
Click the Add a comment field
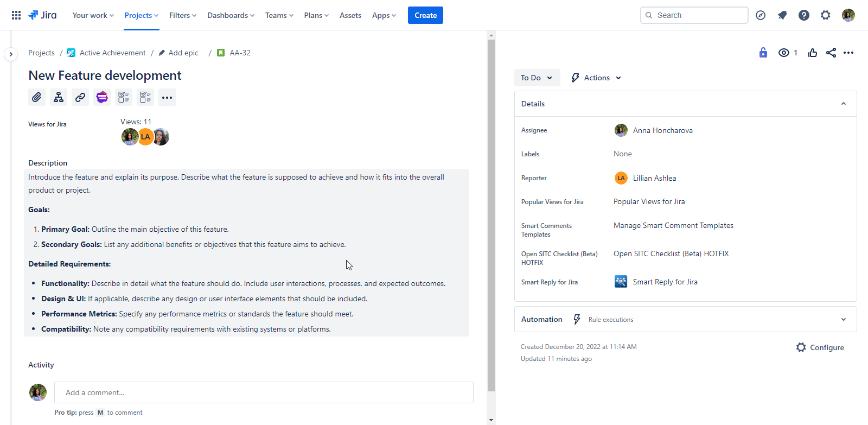pyautogui.click(x=264, y=392)
